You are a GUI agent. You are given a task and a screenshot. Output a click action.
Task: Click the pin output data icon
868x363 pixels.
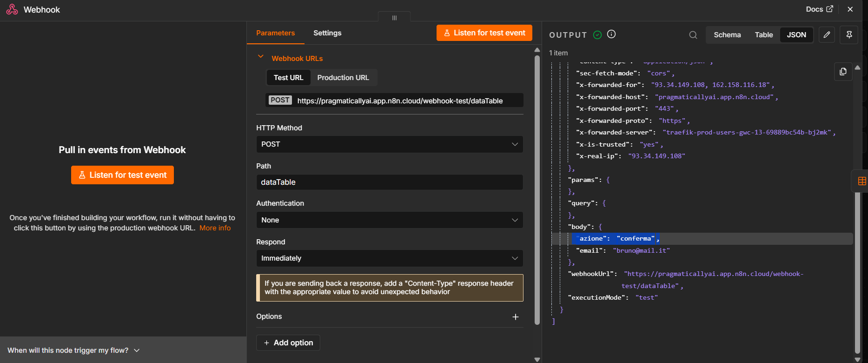click(849, 35)
